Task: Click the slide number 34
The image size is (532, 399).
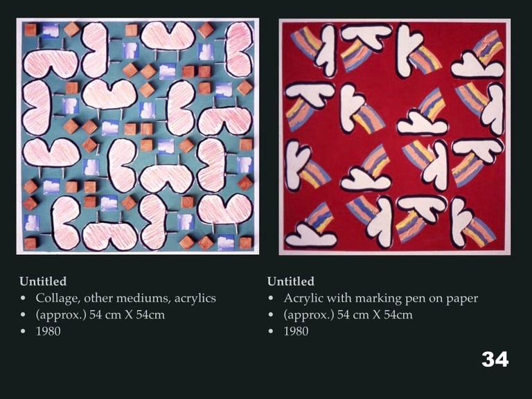Action: (x=495, y=360)
